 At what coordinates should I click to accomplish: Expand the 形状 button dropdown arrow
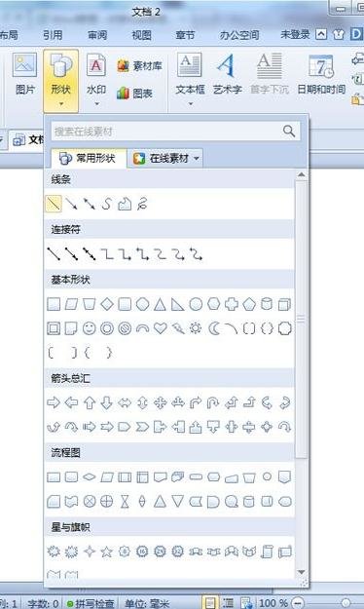click(x=61, y=104)
